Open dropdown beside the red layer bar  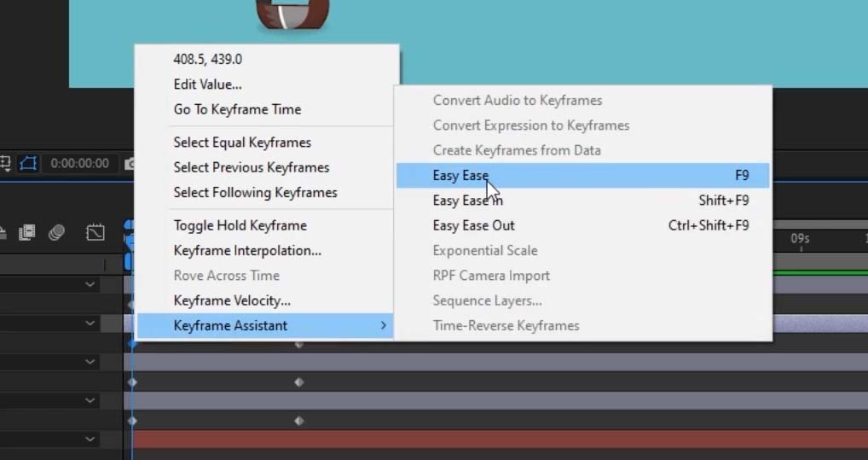point(90,440)
